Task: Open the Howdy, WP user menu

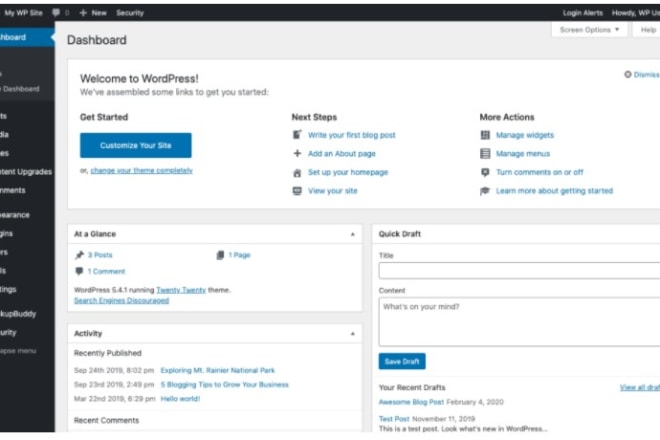Action: coord(636,13)
